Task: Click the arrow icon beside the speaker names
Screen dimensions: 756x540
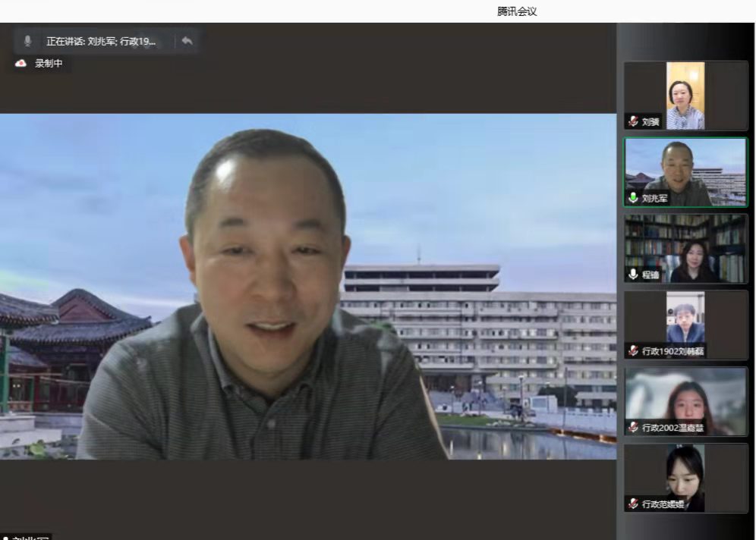Action: click(187, 41)
